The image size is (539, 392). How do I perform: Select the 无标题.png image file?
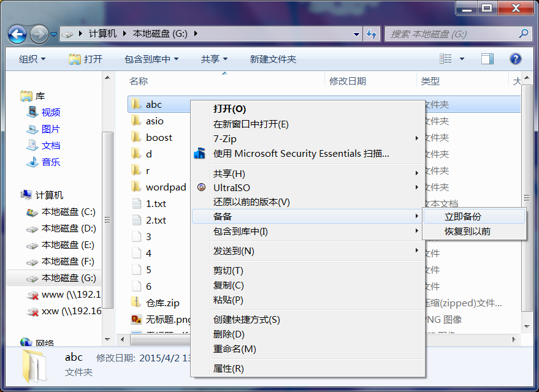(168, 319)
